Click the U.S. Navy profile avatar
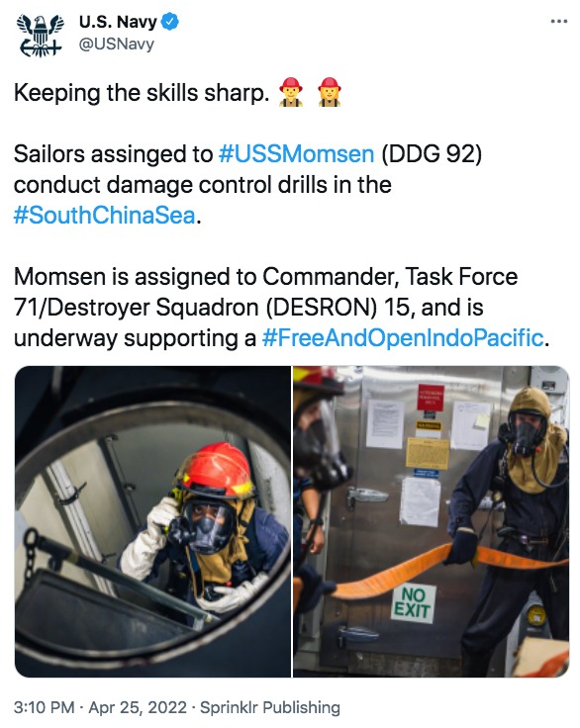580x728 pixels. [40, 36]
